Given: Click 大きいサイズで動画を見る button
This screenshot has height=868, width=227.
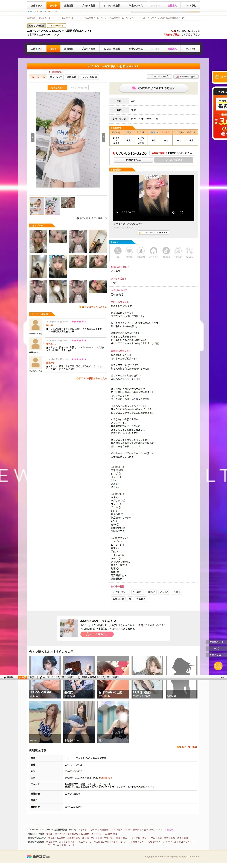Looking at the screenshot, I should click(x=153, y=233).
